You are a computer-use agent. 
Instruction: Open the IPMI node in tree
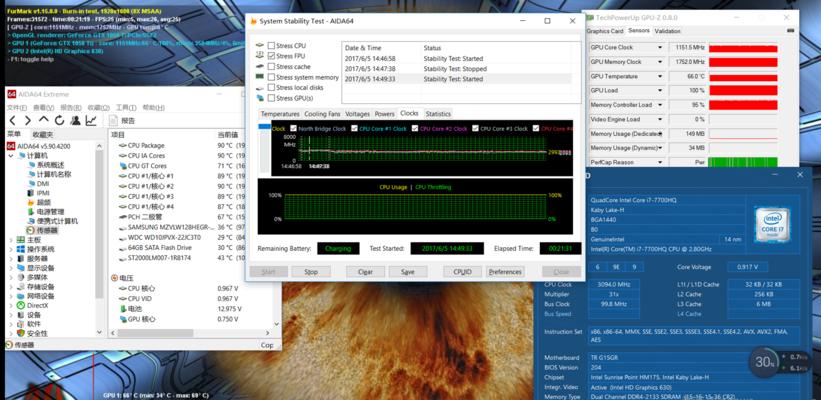coord(43,193)
